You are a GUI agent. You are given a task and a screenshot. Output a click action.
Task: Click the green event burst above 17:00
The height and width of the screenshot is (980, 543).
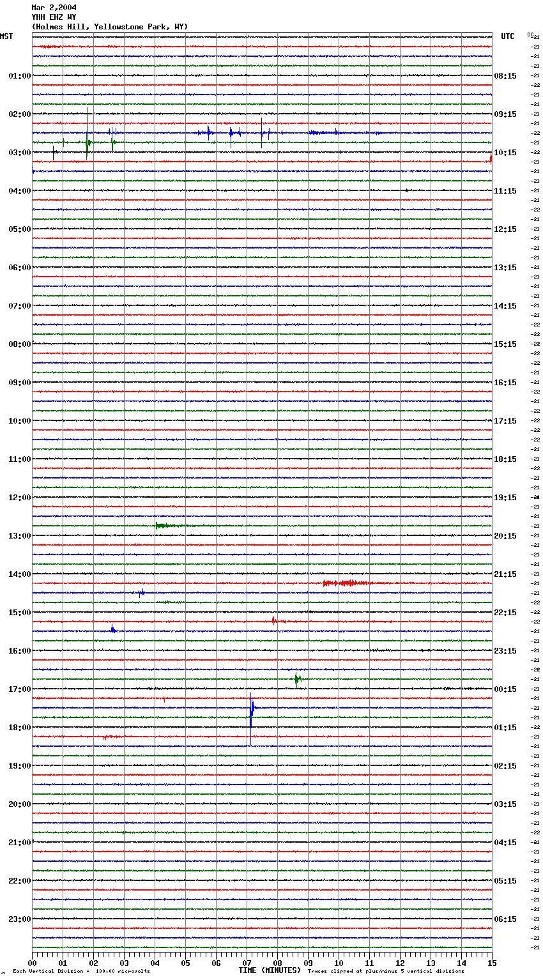[297, 679]
